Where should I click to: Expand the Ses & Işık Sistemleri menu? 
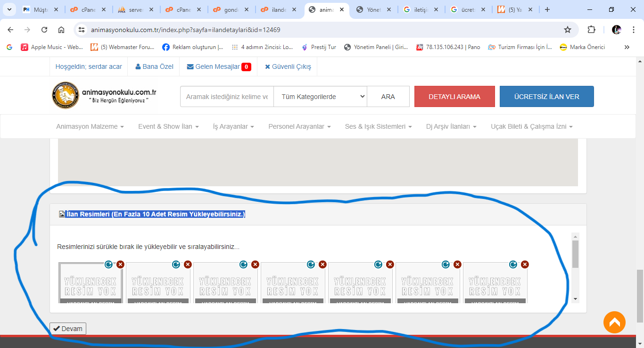379,126
